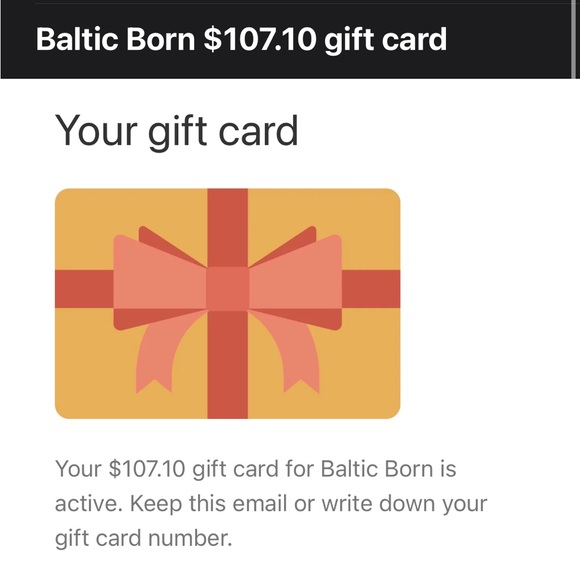The height and width of the screenshot is (580, 580).
Task: Click the gift card illustration
Action: tap(227, 304)
